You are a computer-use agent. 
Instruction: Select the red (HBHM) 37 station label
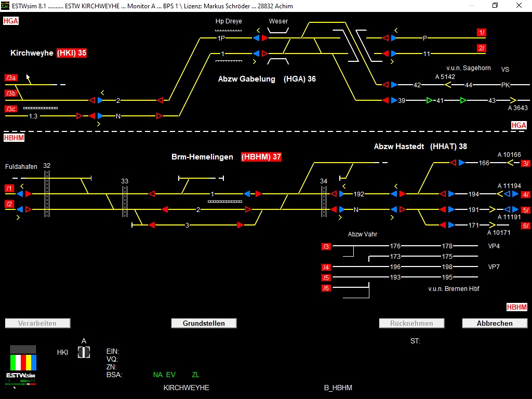pos(261,157)
